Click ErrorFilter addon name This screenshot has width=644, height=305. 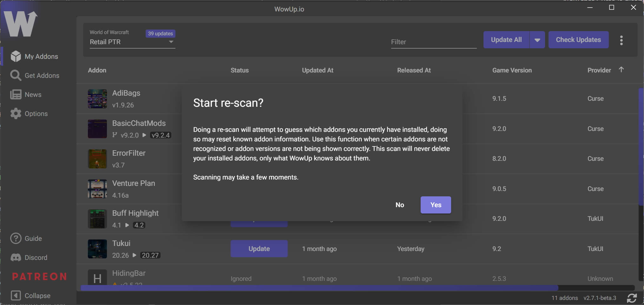129,153
